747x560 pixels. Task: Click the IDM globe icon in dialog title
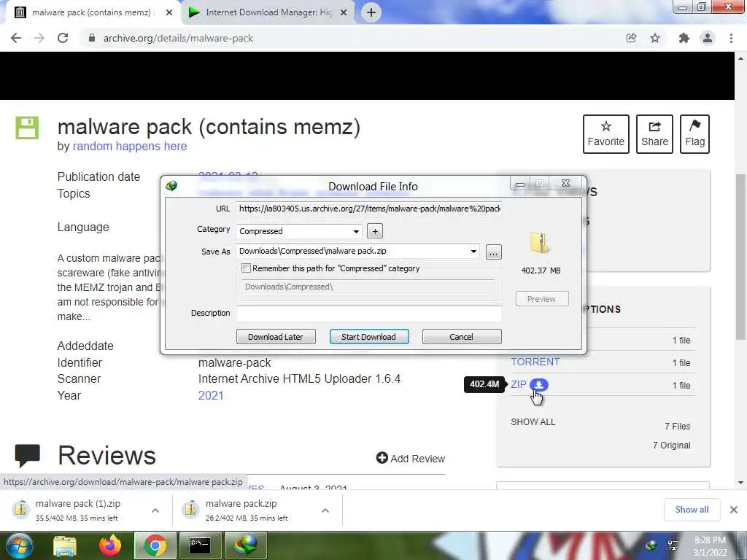click(171, 186)
